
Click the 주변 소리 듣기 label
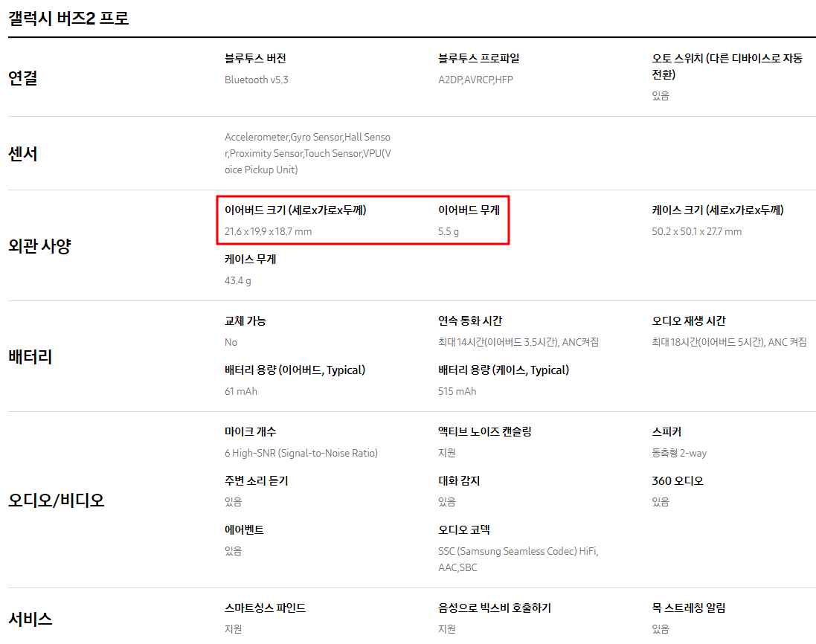click(257, 480)
